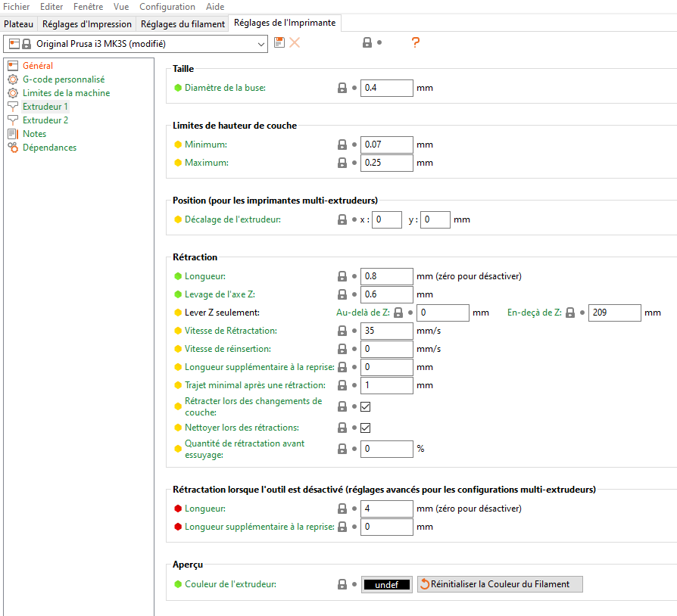Click the save preset icon

pos(279,43)
